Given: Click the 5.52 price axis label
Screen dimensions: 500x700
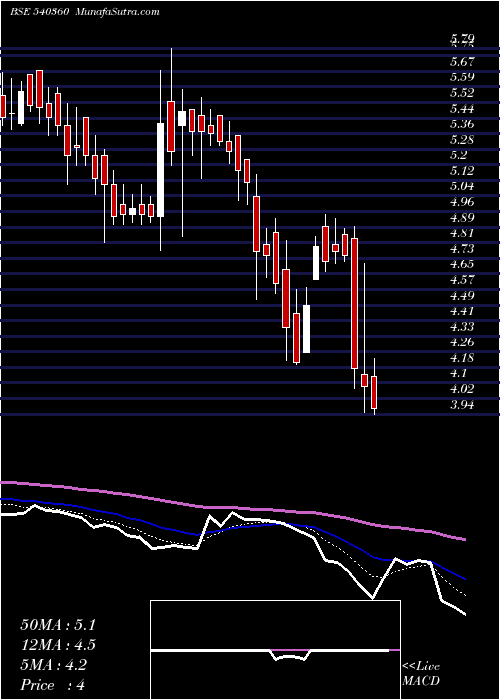Looking at the screenshot, I should click(462, 92).
